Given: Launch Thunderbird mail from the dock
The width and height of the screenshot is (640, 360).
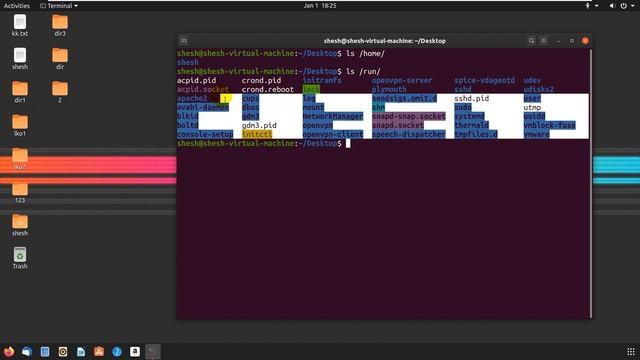Looking at the screenshot, I should pos(27,351).
